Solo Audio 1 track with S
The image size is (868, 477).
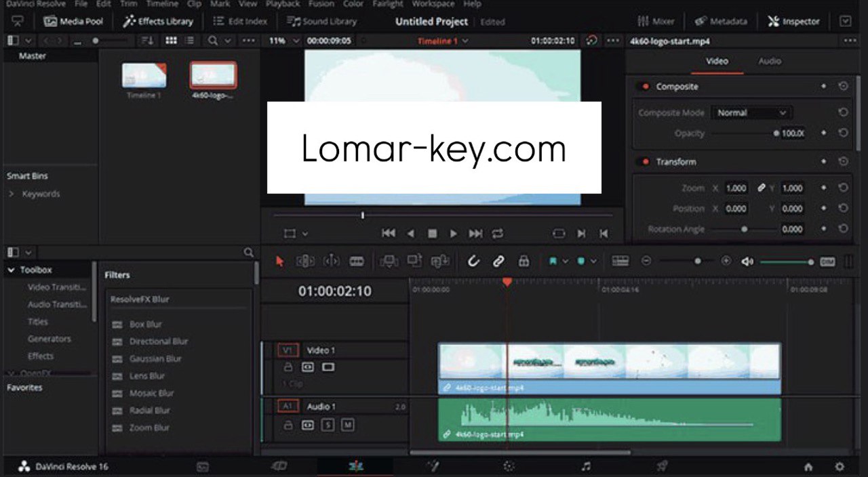[328, 425]
